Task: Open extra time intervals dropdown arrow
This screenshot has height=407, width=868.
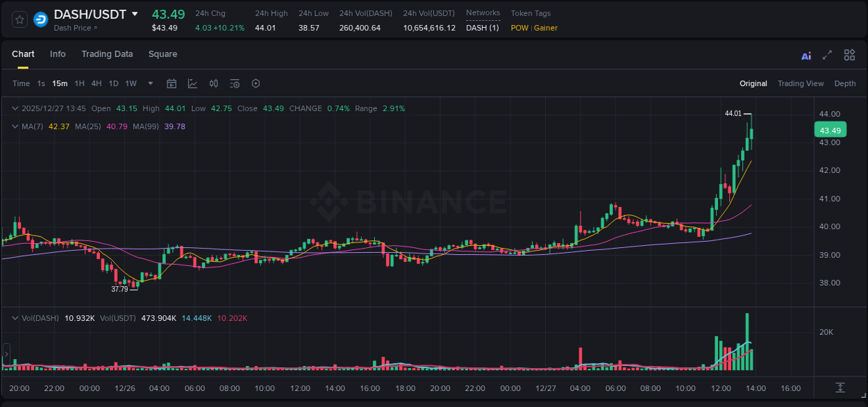Action: tap(149, 83)
